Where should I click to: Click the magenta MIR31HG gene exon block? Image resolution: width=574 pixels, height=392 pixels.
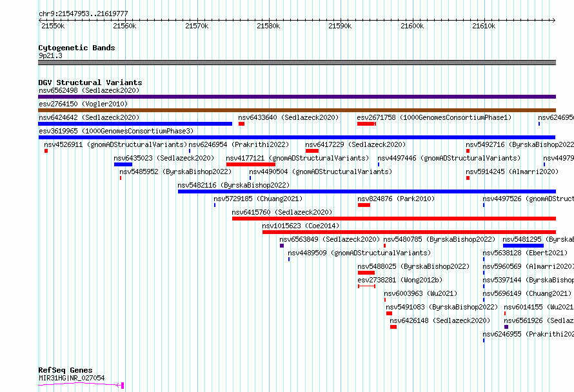[x=123, y=386]
